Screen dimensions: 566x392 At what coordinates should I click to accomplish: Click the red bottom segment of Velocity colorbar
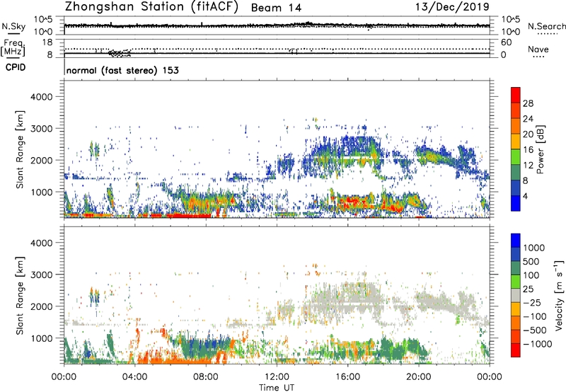[x=516, y=350]
